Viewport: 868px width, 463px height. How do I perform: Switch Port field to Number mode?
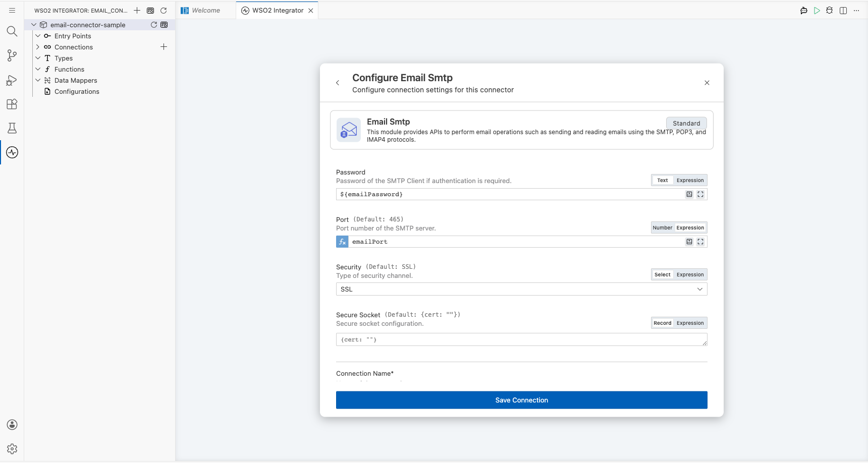[x=663, y=227]
